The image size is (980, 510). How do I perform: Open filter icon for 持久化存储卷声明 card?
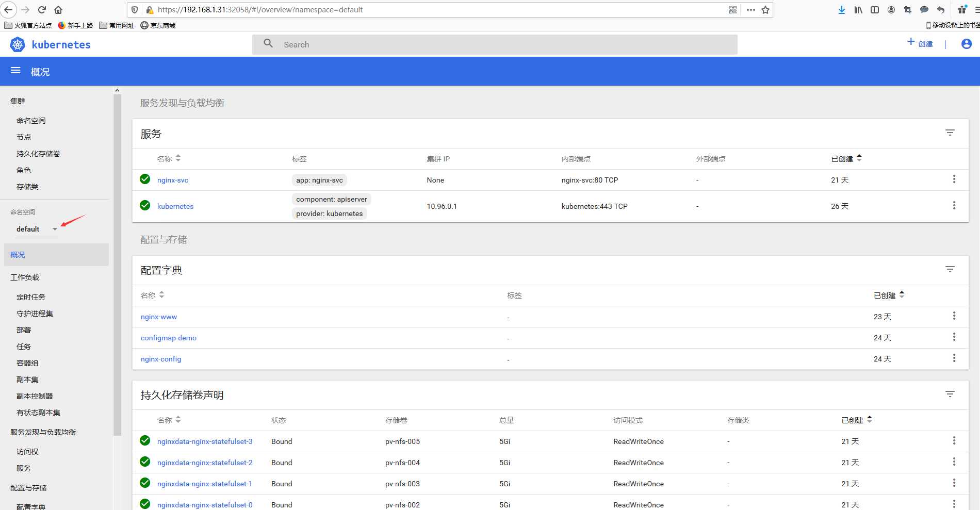point(950,394)
